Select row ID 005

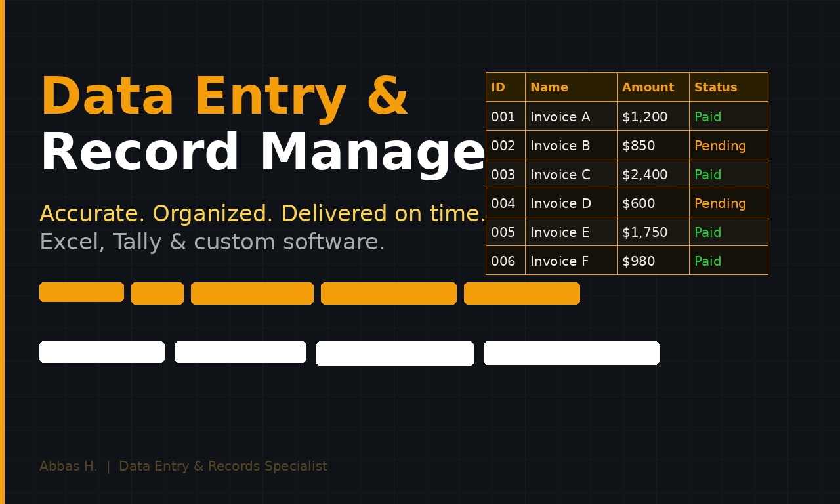pos(503,232)
